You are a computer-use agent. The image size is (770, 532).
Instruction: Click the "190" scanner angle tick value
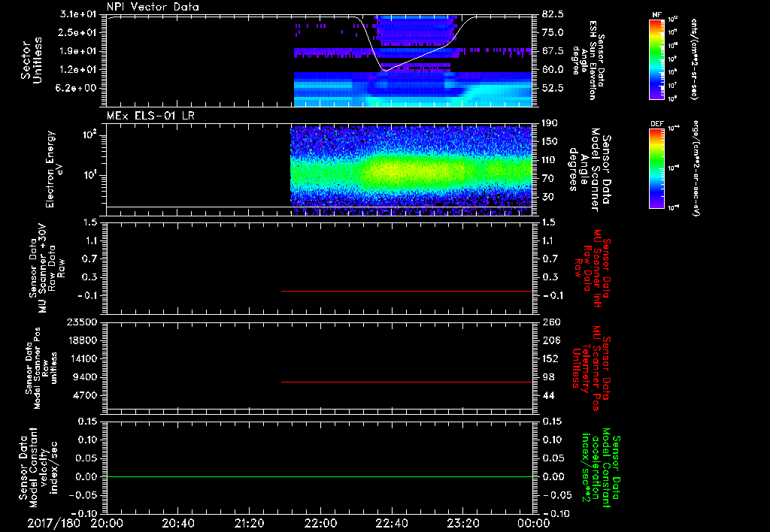point(550,123)
